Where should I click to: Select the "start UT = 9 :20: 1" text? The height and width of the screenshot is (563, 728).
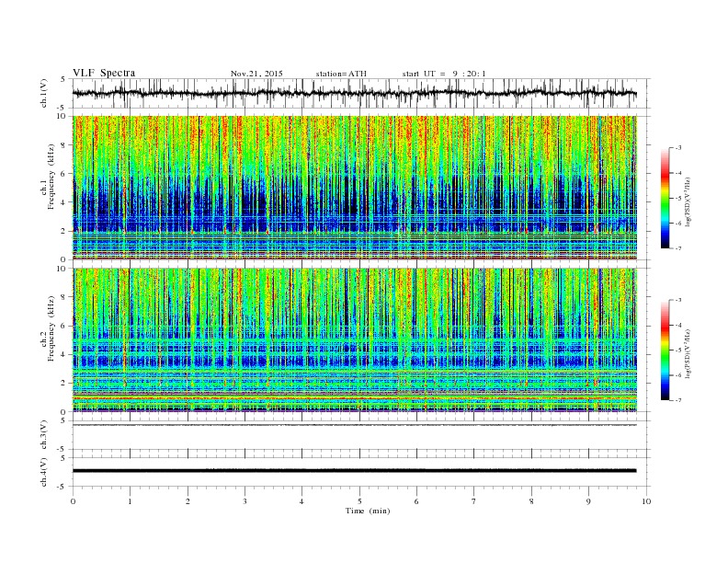[444, 74]
